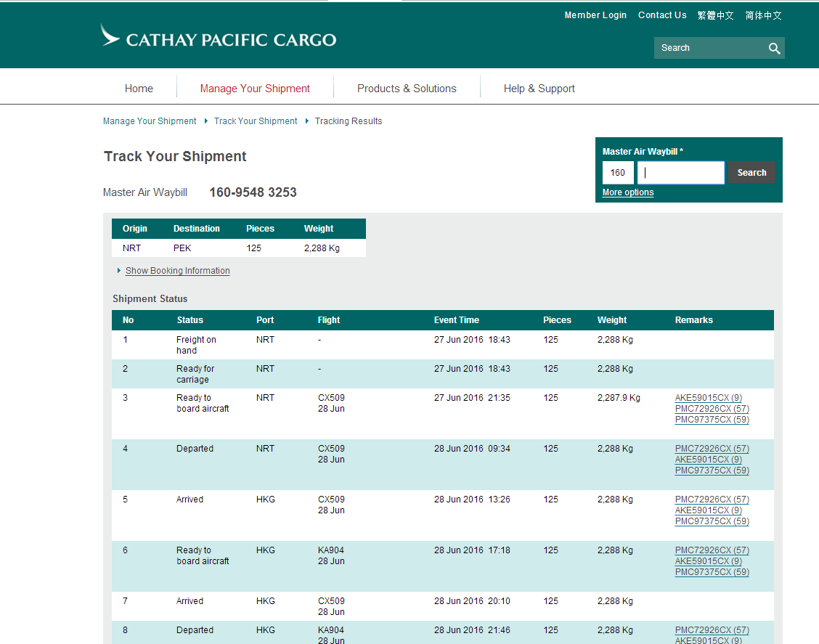This screenshot has width=819, height=644.
Task: Select weight value '2,287.9 Kg'
Action: coord(619,397)
